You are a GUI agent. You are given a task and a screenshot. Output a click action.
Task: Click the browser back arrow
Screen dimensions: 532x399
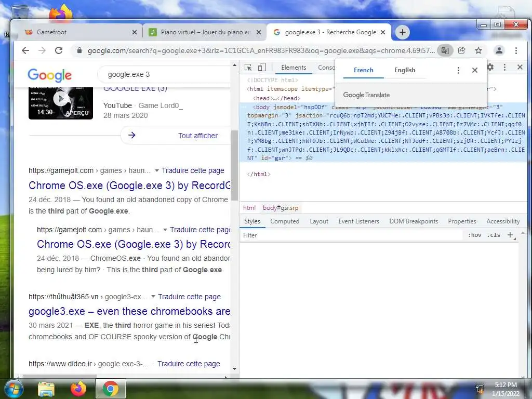pyautogui.click(x=25, y=50)
